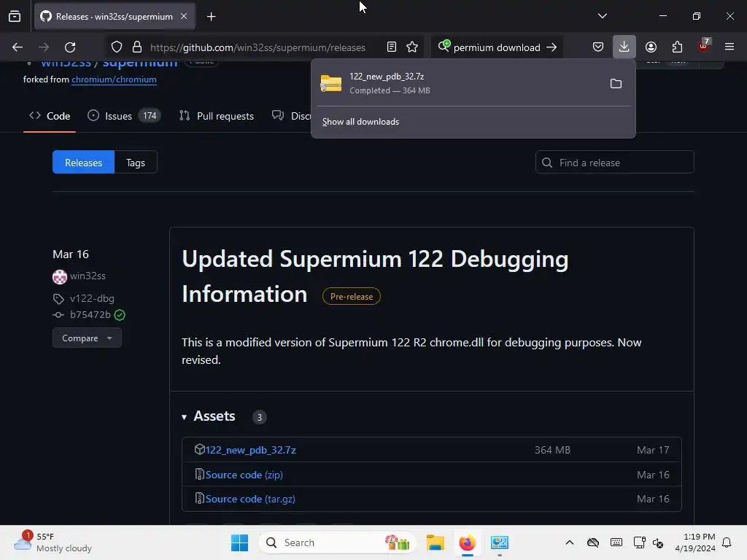
Task: Open the Firefox account icon
Action: (651, 47)
